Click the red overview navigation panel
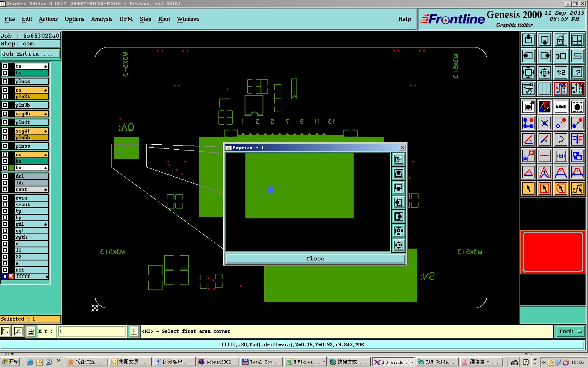The height and width of the screenshot is (368, 588). 552,252
